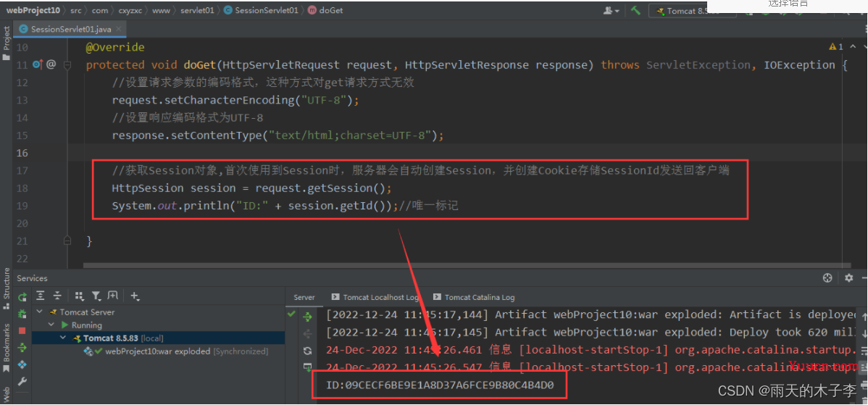Collapse the doGet method fold marker at line 11
The height and width of the screenshot is (405, 868).
click(x=67, y=65)
